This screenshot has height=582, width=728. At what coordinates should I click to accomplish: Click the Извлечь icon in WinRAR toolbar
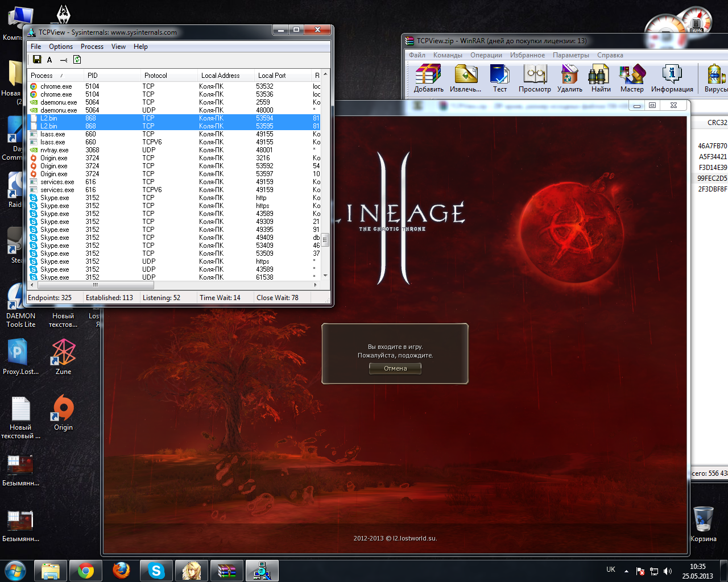pyautogui.click(x=465, y=78)
